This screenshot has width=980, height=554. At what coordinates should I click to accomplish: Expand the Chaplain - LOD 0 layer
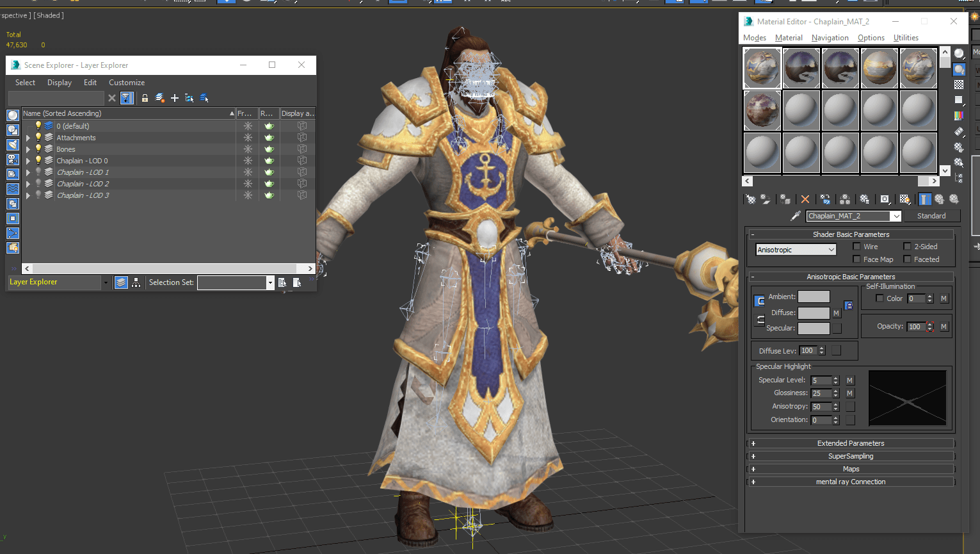point(28,161)
